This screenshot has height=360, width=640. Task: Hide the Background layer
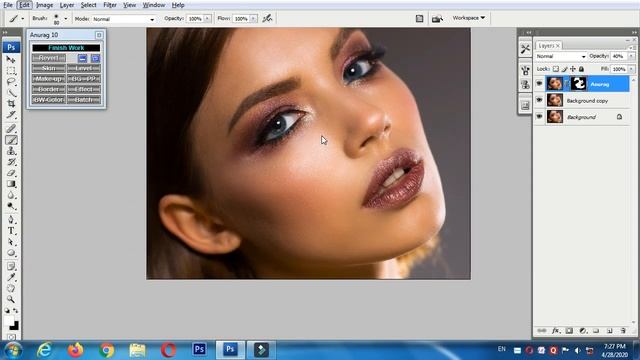click(539, 117)
